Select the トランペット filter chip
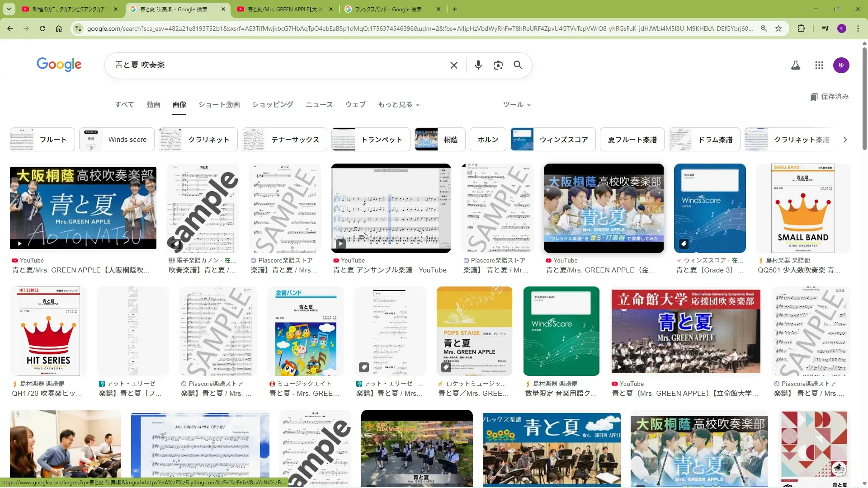This screenshot has height=488, width=868. tap(371, 140)
